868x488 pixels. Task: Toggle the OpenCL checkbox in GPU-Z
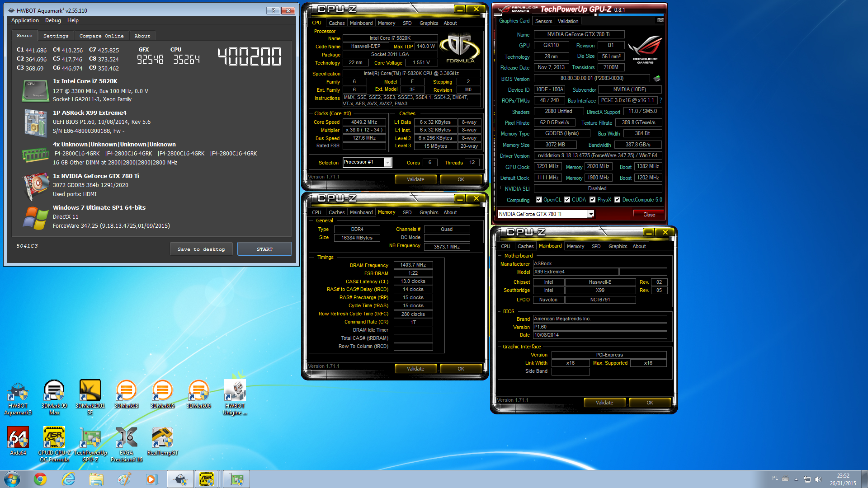(538, 199)
